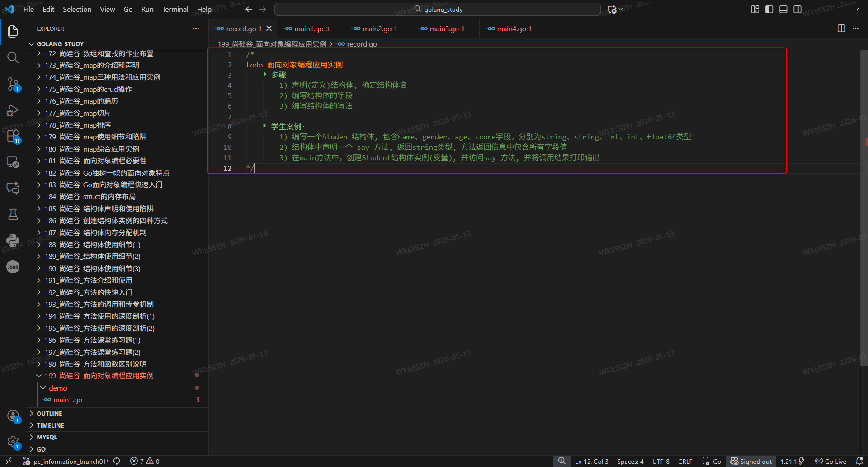
Task: Select the 196_尚硅谷_方法课堂练习题(1) folder name
Action: click(x=93, y=340)
